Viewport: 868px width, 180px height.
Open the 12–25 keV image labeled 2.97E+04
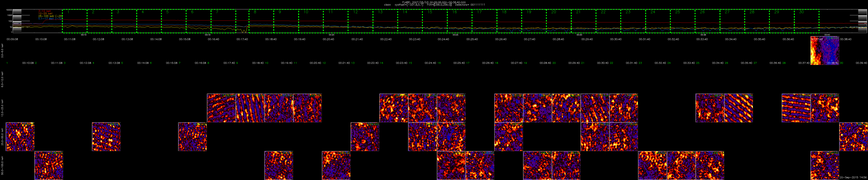point(394,108)
